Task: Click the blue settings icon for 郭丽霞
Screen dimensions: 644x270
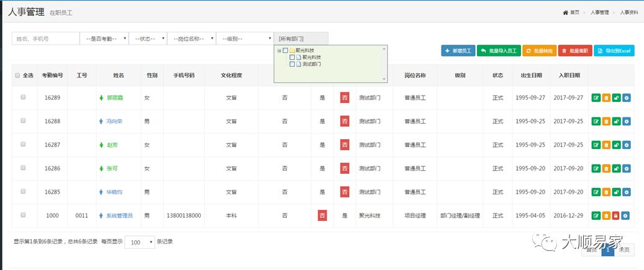Action: tap(626, 98)
